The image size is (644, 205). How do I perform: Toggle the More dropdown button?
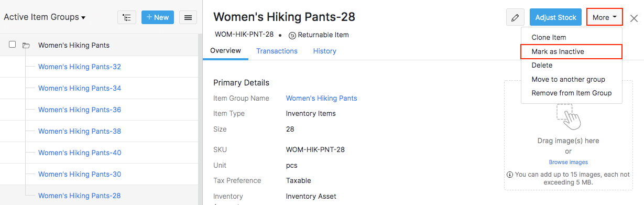(604, 17)
